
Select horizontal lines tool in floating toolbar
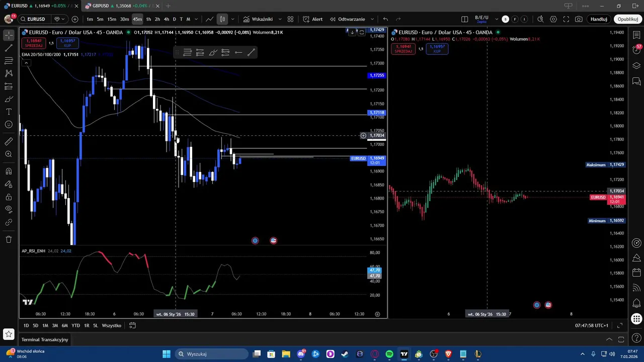coord(187,52)
